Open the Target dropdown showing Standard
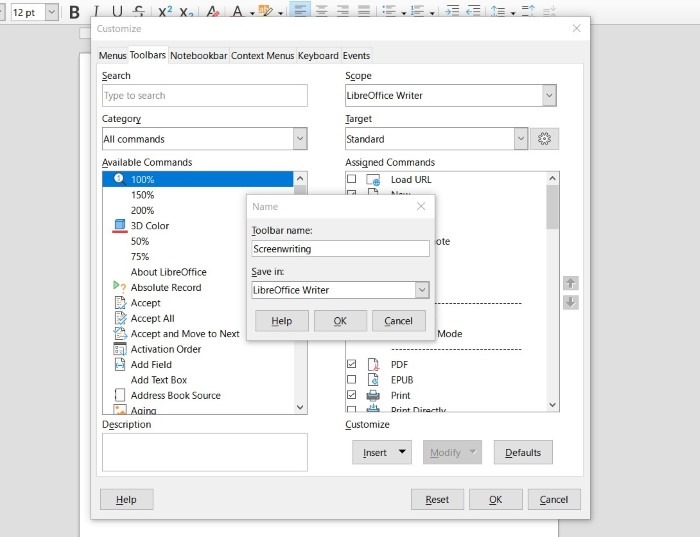 coord(521,139)
